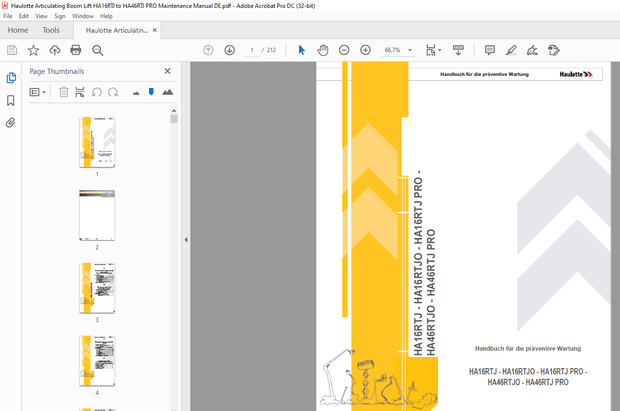Switch to the Tools tab
The image size is (620, 411).
click(x=51, y=30)
